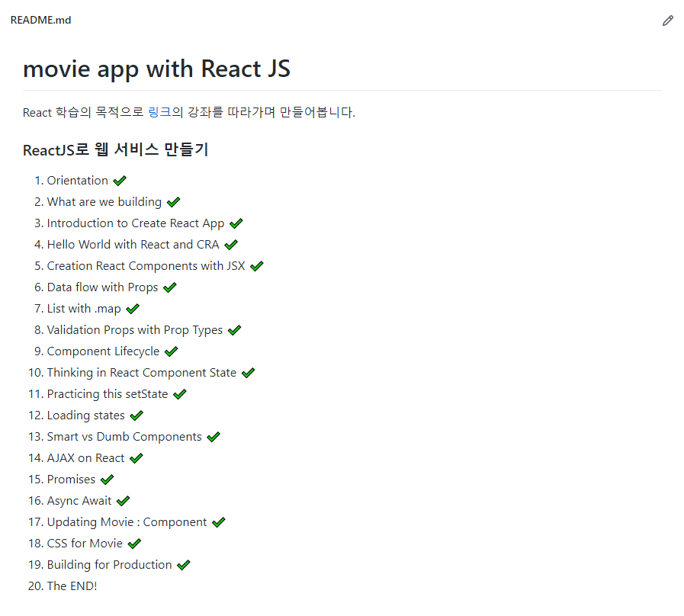Click the checkmark after 'Data flow with Props'
This screenshot has height=616, width=684.
[170, 287]
